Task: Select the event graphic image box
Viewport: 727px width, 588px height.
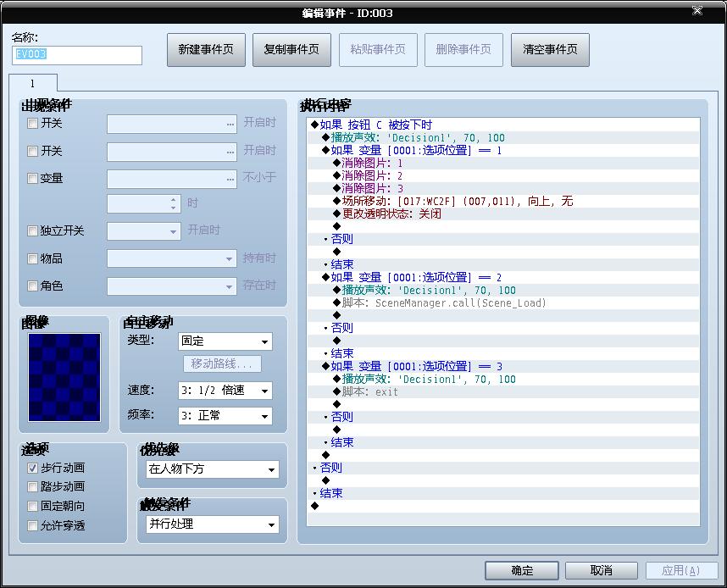Action: coord(64,377)
